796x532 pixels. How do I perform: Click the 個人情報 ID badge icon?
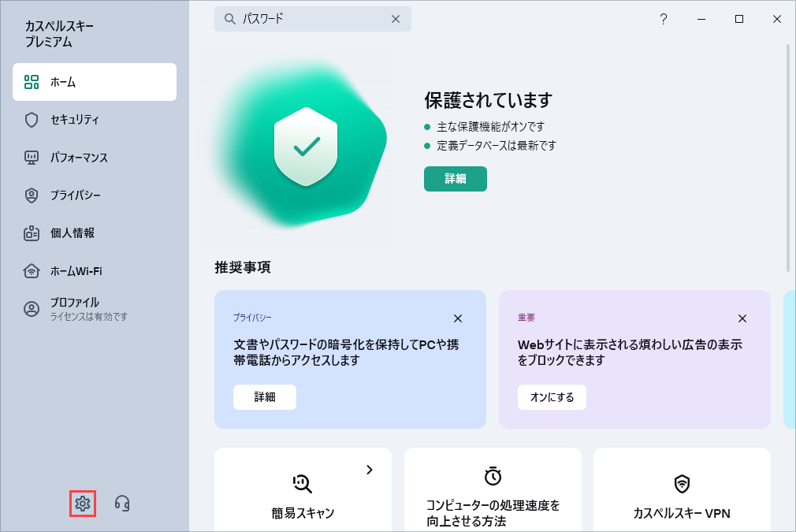32,233
